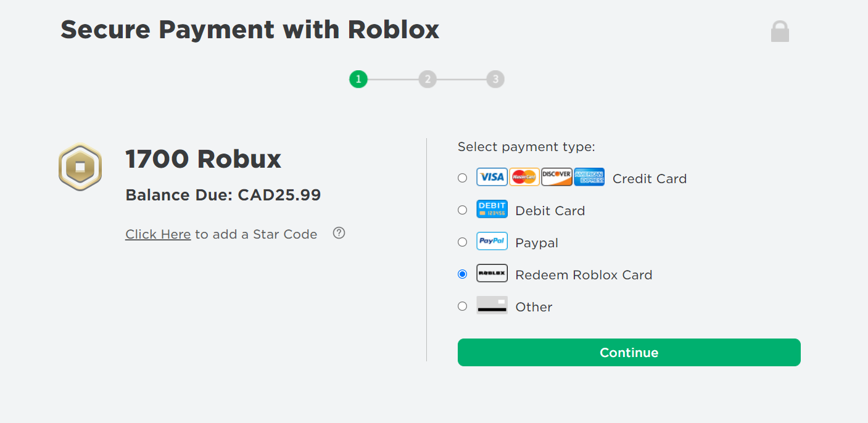Image resolution: width=868 pixels, height=423 pixels.
Task: Click the American Express icon
Action: pos(589,177)
